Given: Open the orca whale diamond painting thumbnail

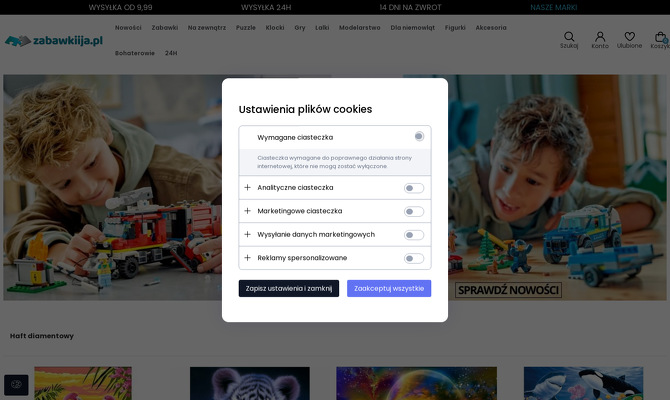Looking at the screenshot, I should (583, 383).
